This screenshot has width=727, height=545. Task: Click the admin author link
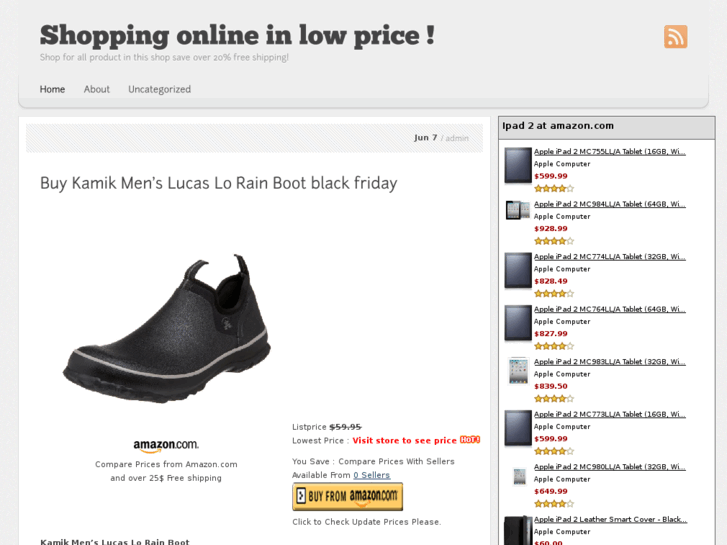[457, 138]
